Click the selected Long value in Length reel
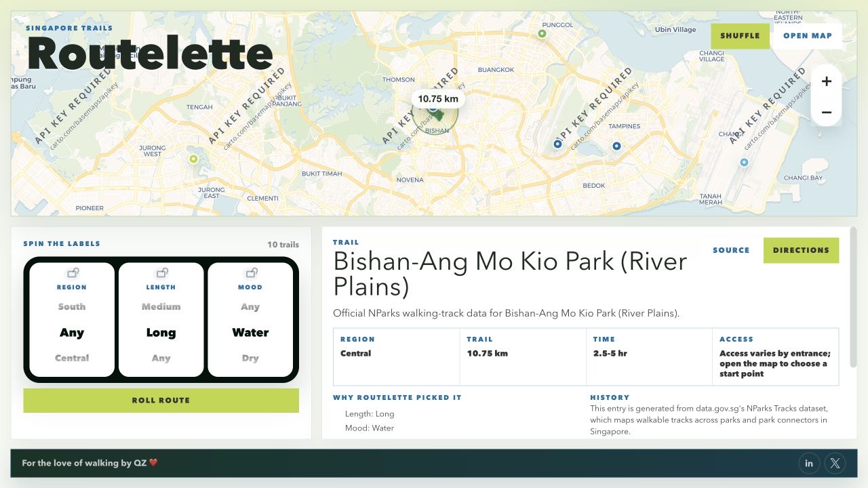This screenshot has height=488, width=868. coord(161,332)
